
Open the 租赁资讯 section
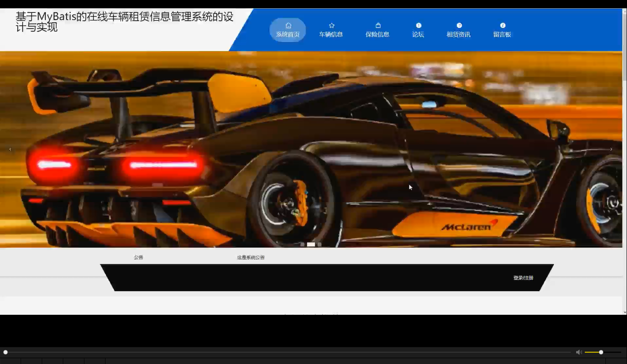[x=458, y=30]
